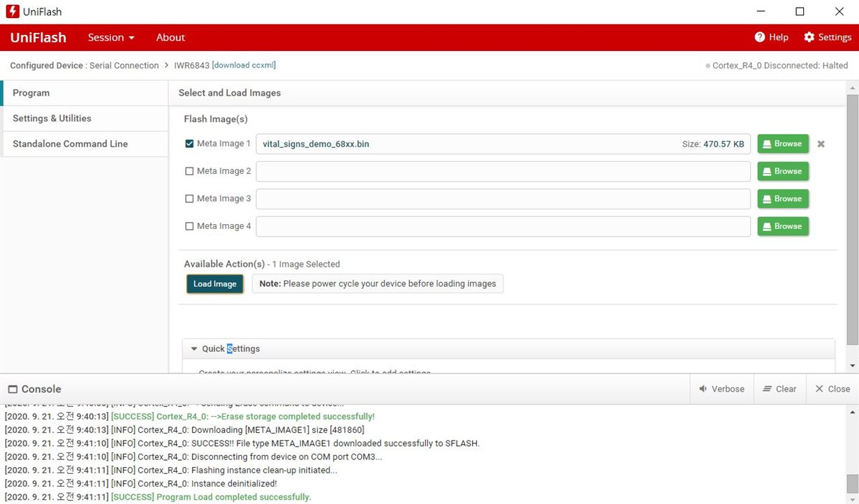The image size is (859, 504).
Task: Toggle Verbose console output
Action: [721, 389]
